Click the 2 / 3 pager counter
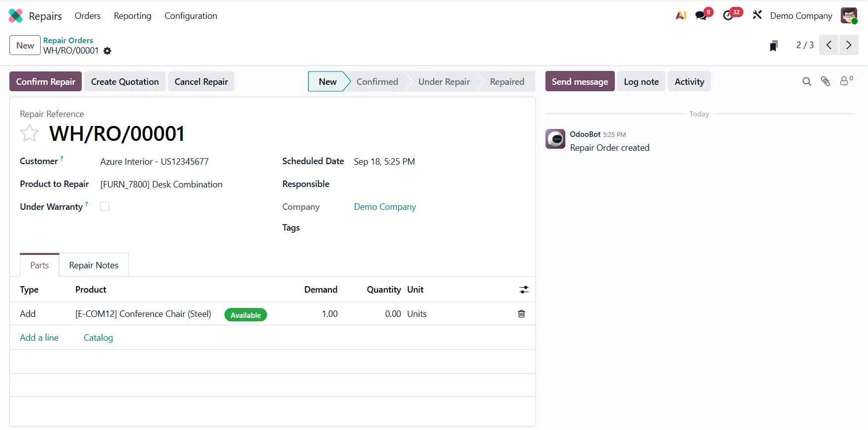The width and height of the screenshot is (868, 430). [805, 45]
